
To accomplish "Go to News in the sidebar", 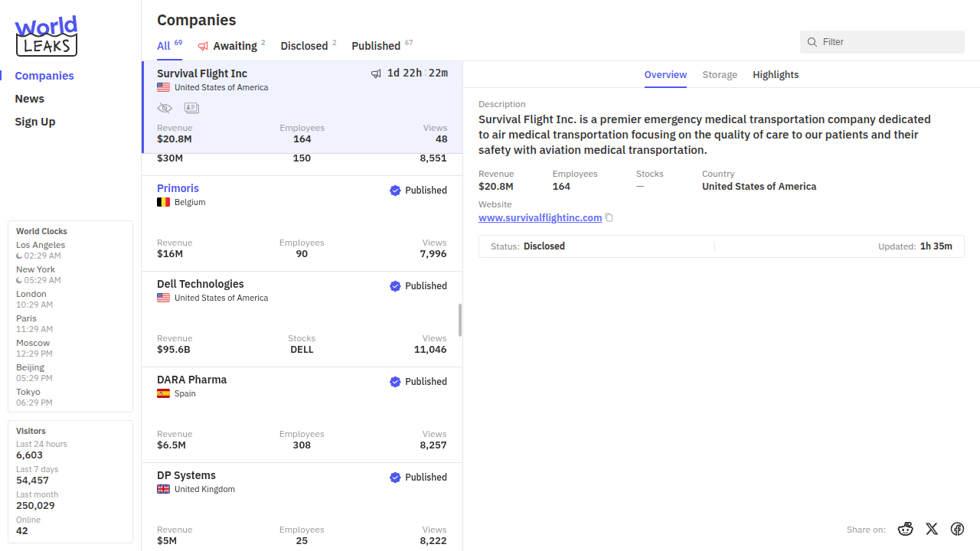I will tap(30, 99).
